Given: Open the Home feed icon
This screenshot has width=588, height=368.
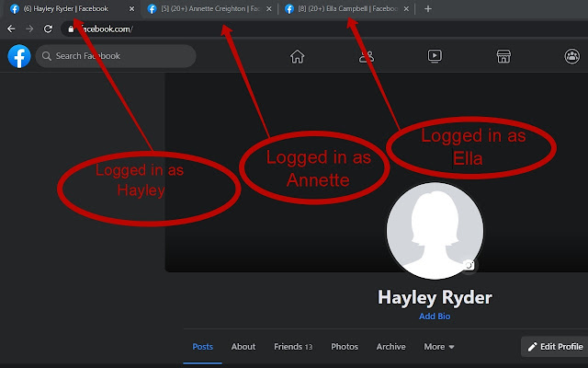Looking at the screenshot, I should pos(297,56).
